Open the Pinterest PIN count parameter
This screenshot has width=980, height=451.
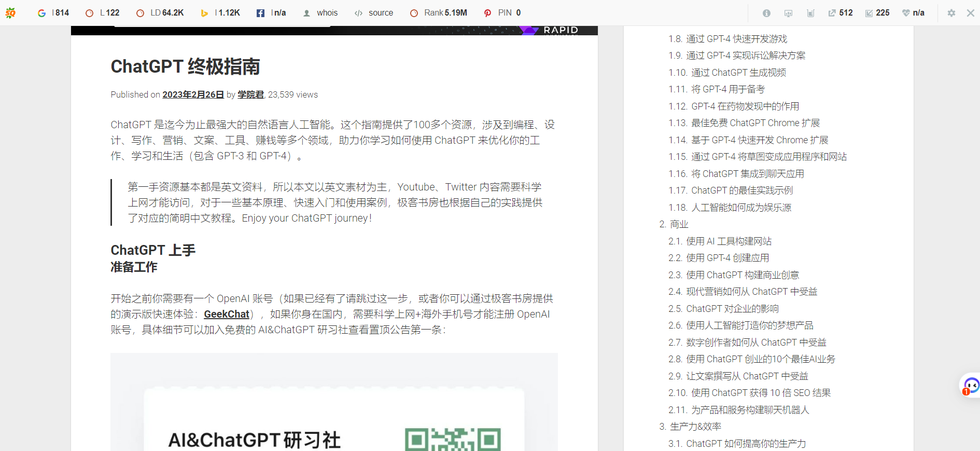point(502,13)
